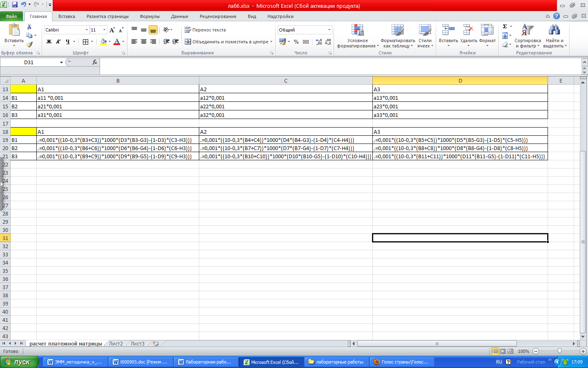The height and width of the screenshot is (368, 588).
Task: Click the Decrease decimal icon
Action: 328,42
